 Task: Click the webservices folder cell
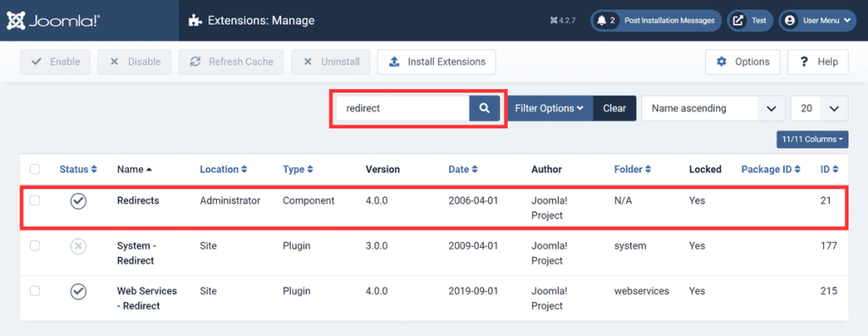pos(642,290)
